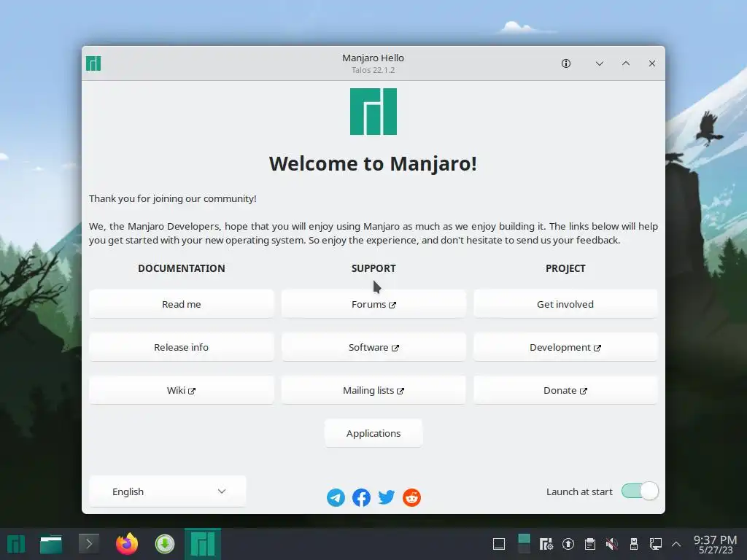Open the Reddit social link icon

coord(411,497)
